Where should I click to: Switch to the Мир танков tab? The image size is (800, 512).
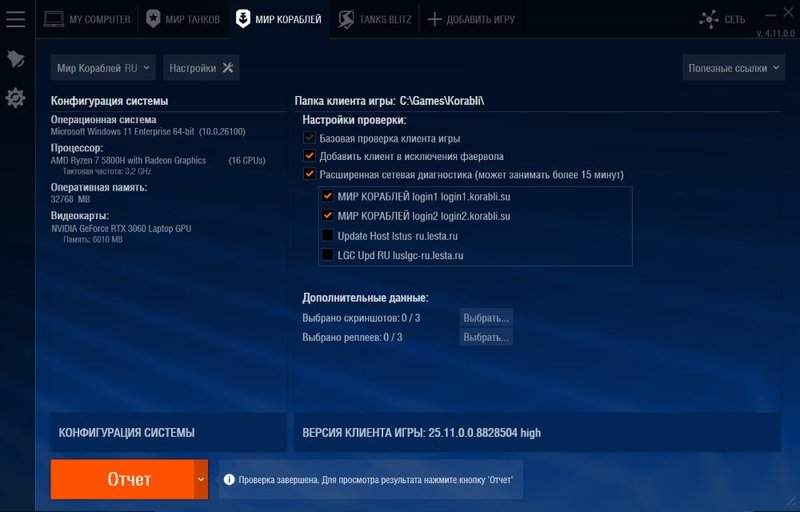pos(183,19)
